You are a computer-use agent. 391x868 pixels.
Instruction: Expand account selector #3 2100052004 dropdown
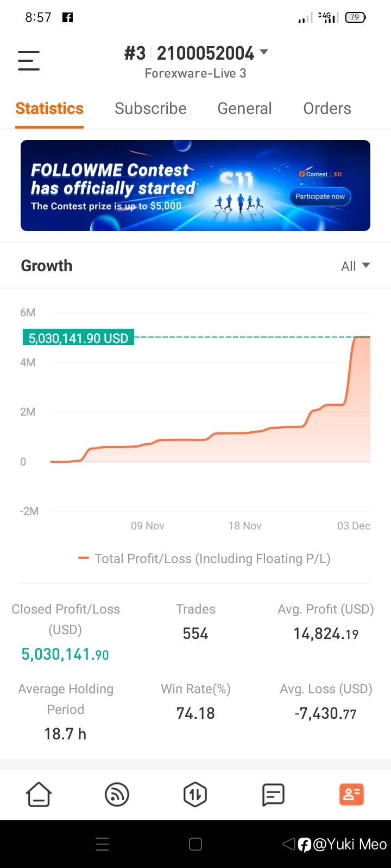pyautogui.click(x=264, y=53)
